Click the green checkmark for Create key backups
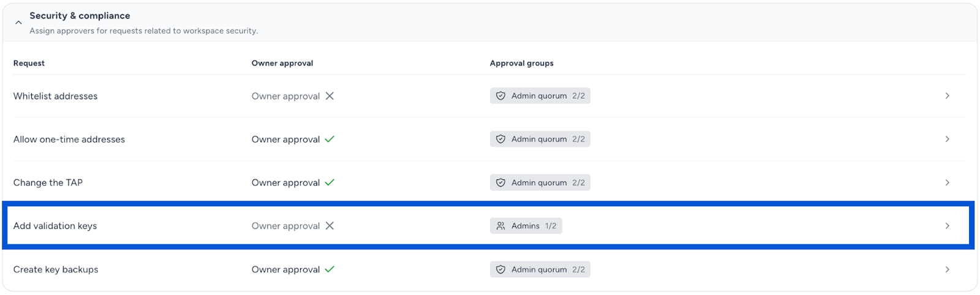Screen dimensions: 980x295 330,270
